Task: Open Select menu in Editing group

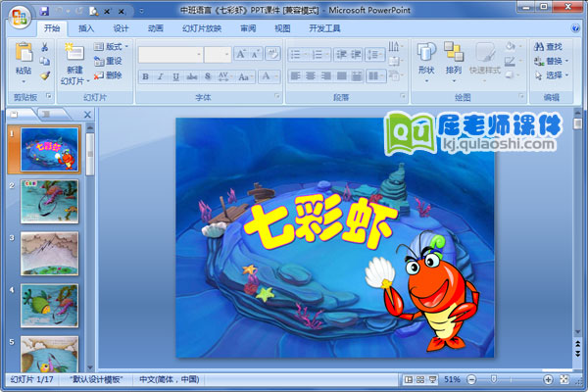Action: (551, 75)
